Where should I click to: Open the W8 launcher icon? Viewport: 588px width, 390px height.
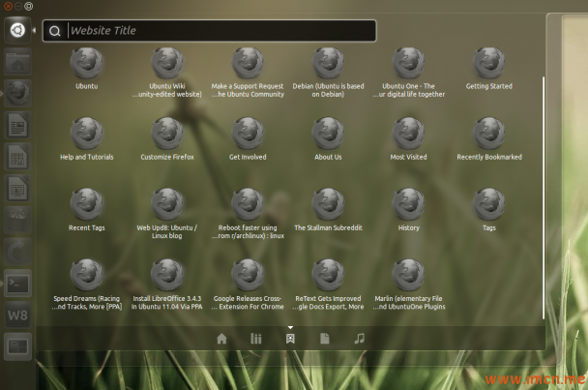17,315
